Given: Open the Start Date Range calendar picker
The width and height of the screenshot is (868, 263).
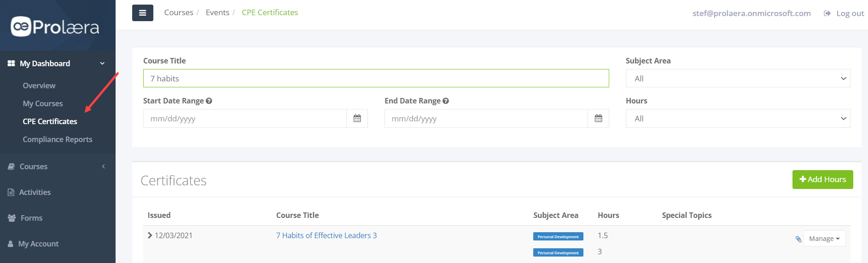Looking at the screenshot, I should (357, 119).
